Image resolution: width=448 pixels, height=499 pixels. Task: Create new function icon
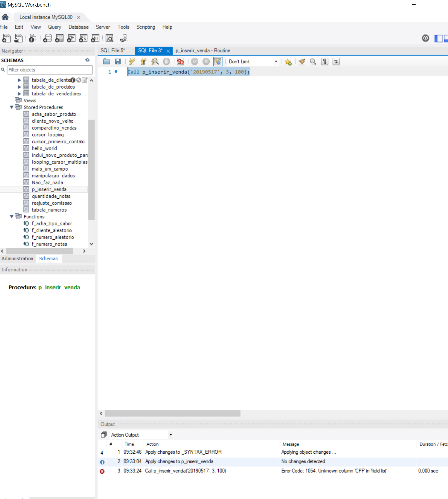95,38
